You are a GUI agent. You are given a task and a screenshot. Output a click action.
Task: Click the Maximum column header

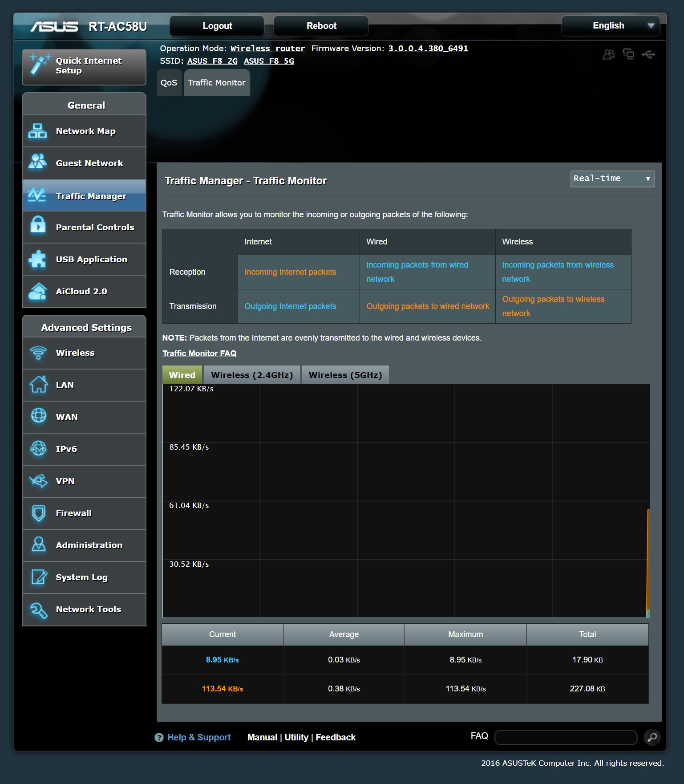(x=465, y=634)
